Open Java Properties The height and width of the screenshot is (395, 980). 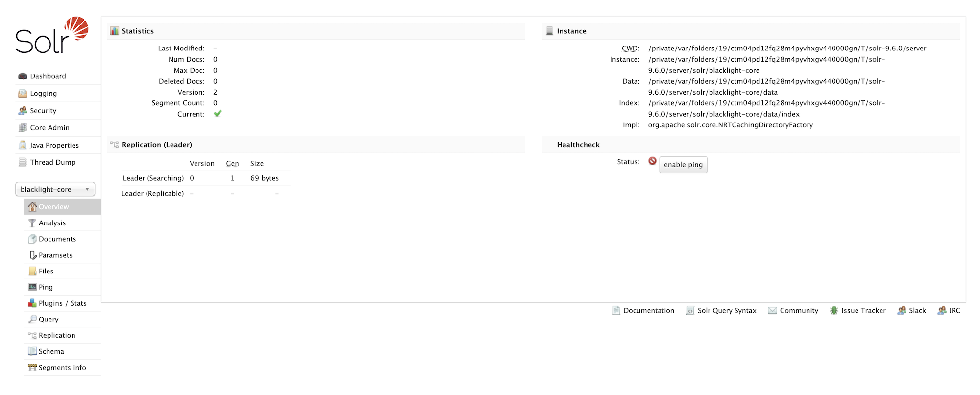[54, 145]
